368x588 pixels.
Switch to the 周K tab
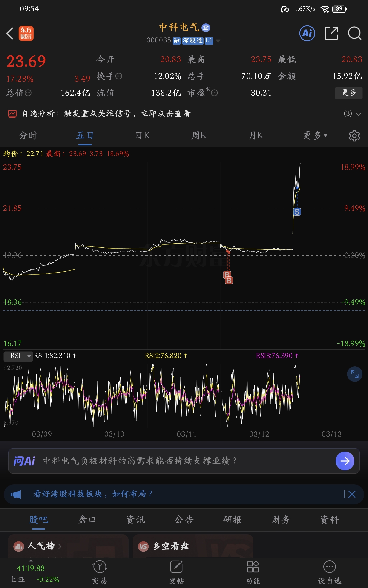click(x=199, y=135)
